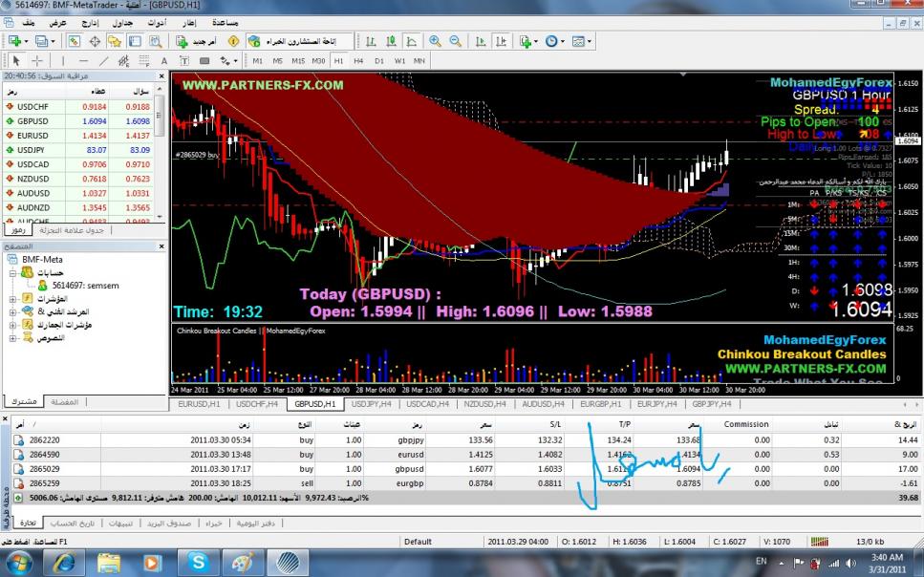Screen dimensions: 924x577
Task: Select the crosshair cursor tool
Action: [x=37, y=61]
